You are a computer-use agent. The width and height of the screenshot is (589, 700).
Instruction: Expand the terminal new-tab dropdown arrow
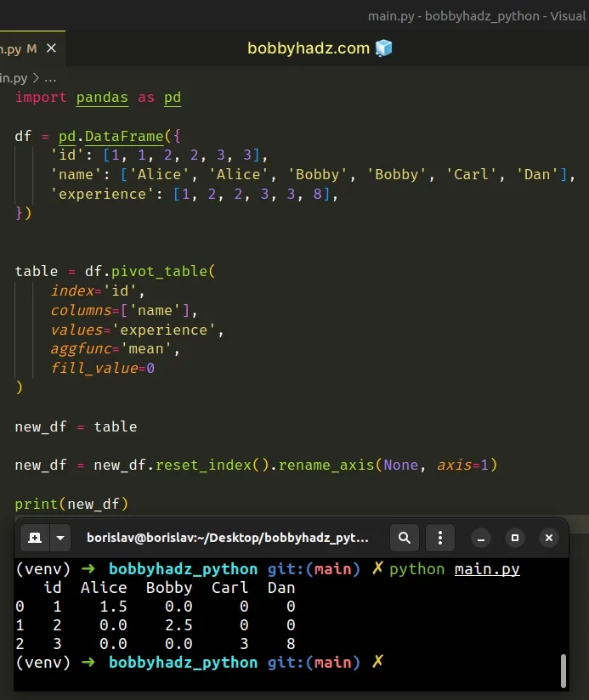pyautogui.click(x=59, y=538)
